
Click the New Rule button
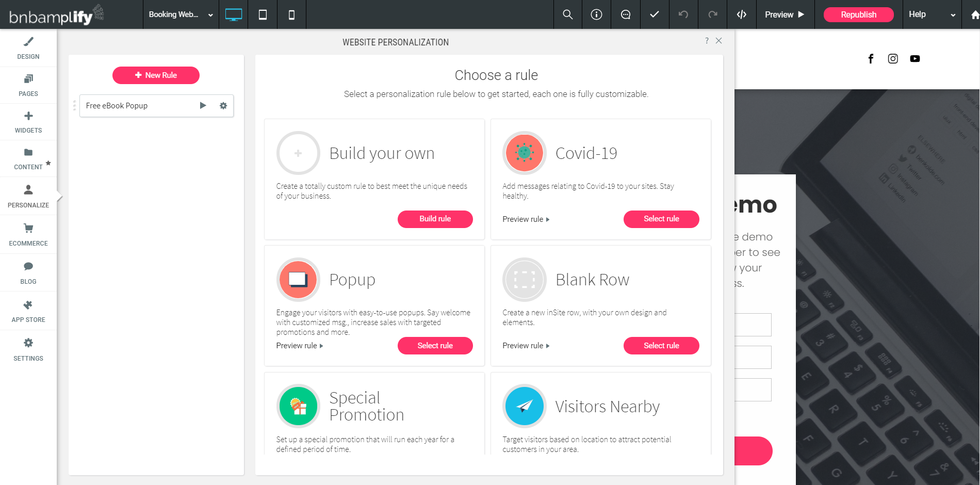point(156,75)
